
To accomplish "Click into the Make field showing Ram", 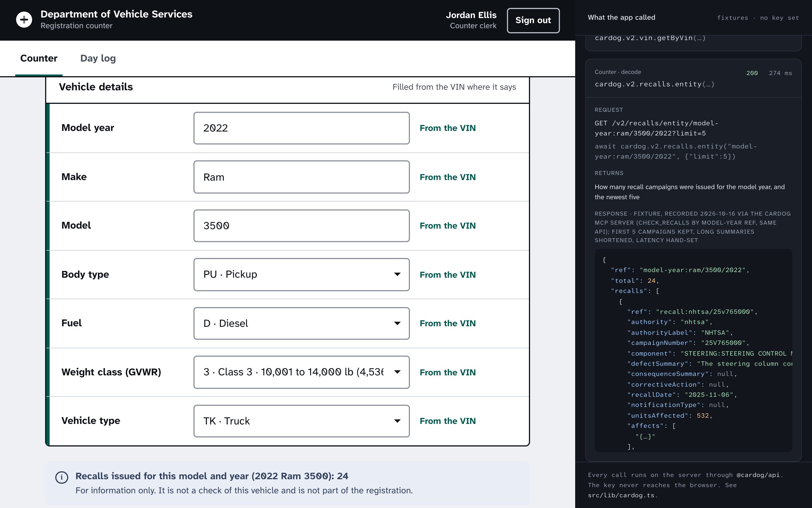I will [x=301, y=177].
